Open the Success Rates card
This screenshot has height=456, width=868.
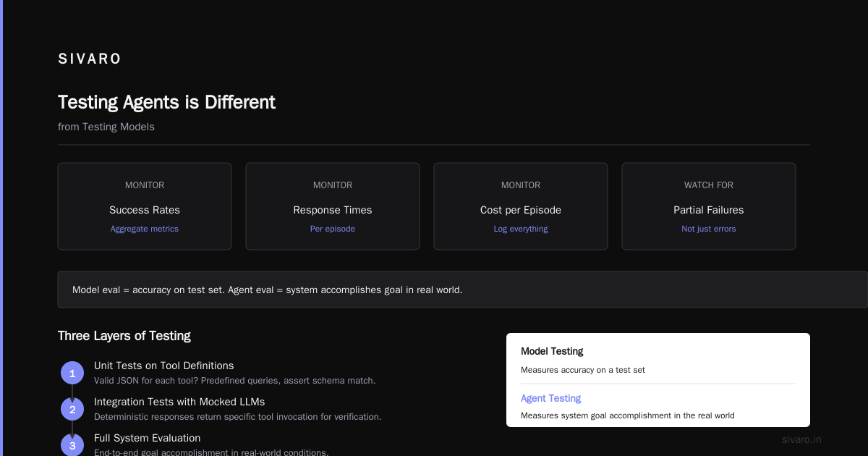pyautogui.click(x=145, y=206)
